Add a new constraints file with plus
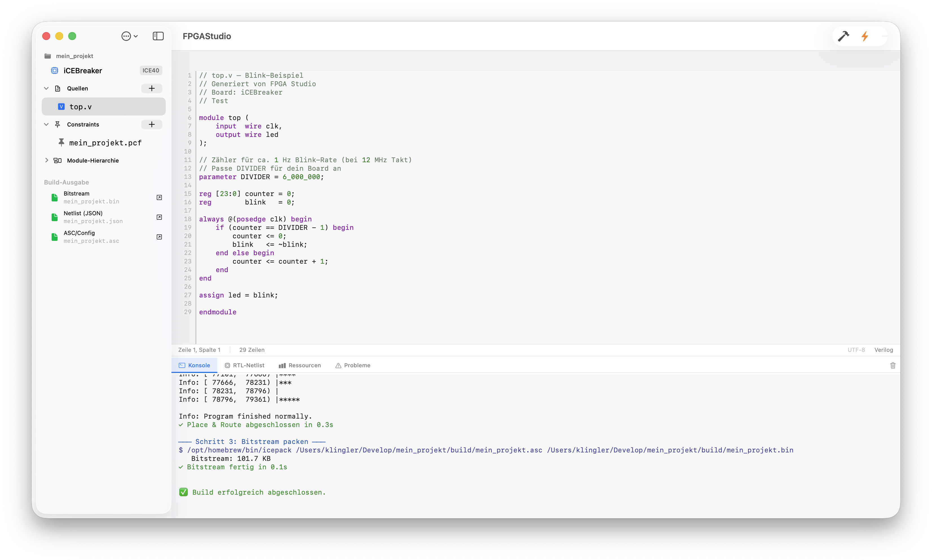 151,125
